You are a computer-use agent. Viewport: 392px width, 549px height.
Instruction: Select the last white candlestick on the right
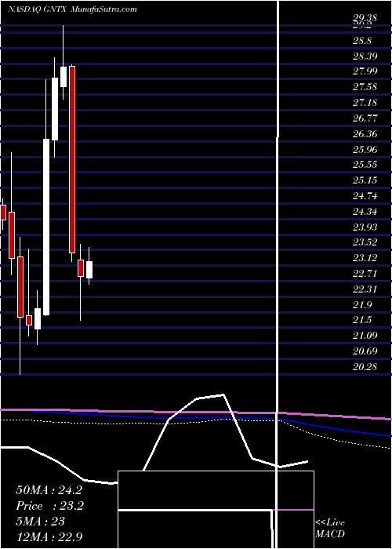[89, 270]
